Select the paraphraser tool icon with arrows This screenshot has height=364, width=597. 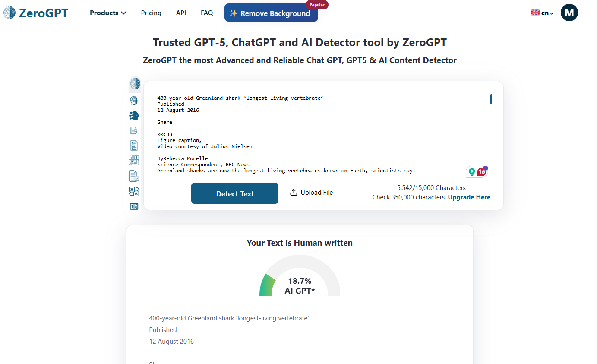click(134, 161)
